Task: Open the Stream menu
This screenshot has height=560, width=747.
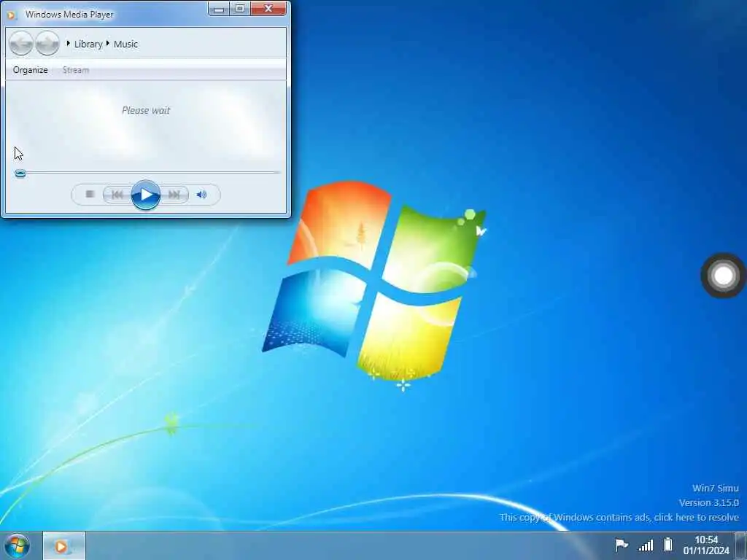Action: pyautogui.click(x=76, y=70)
